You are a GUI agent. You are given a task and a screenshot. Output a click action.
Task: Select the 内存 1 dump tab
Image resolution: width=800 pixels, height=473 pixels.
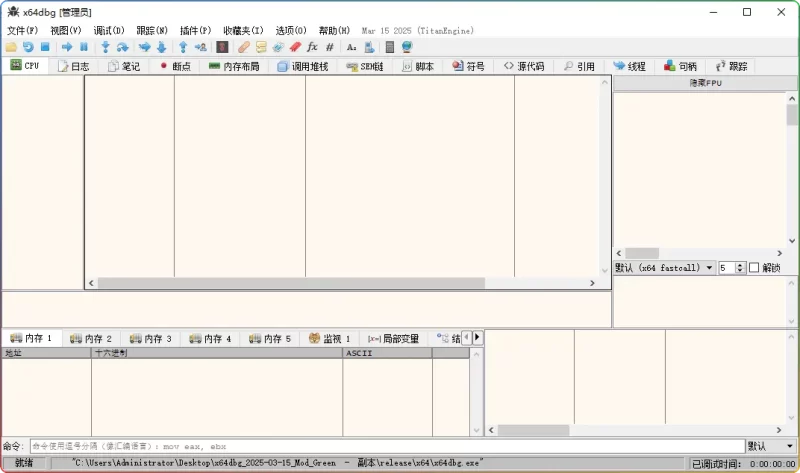coord(32,338)
